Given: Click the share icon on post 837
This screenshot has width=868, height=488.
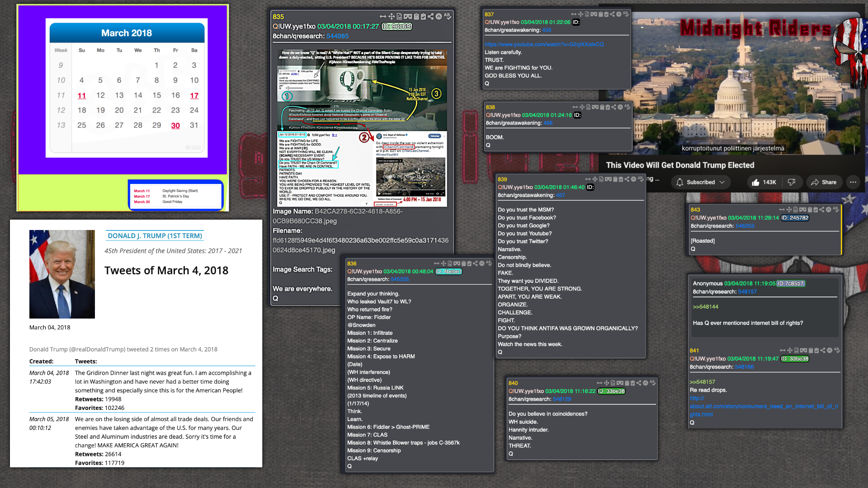Looking at the screenshot, I should 612,14.
